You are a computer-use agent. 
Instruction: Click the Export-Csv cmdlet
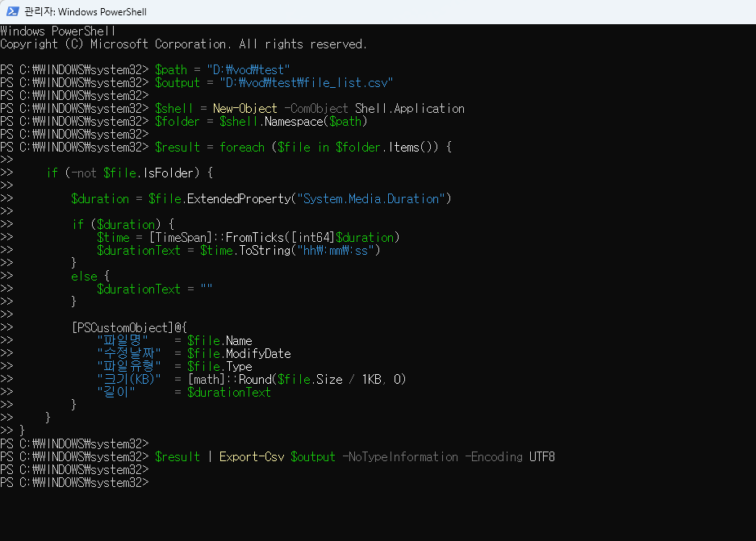pos(252,457)
